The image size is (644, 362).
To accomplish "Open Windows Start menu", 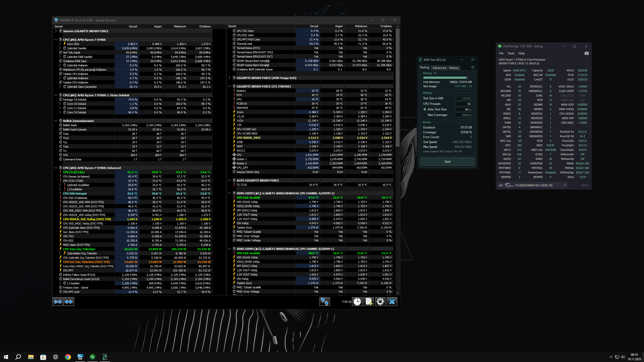I will [6, 357].
